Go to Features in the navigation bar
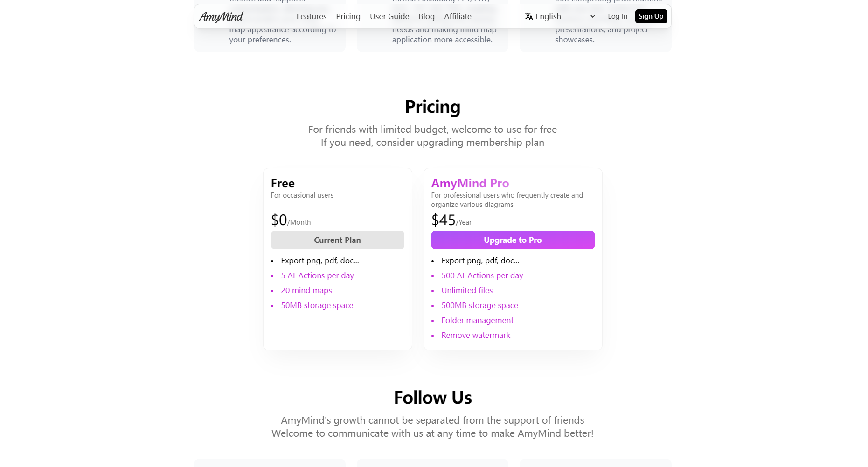The image size is (868, 467). (x=311, y=16)
